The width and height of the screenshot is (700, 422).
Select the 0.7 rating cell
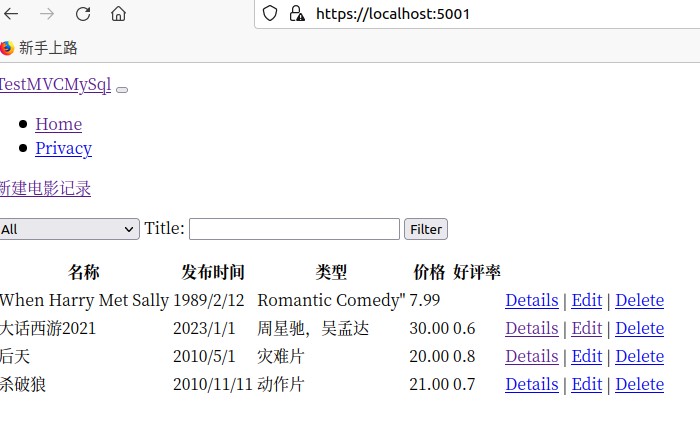point(464,384)
